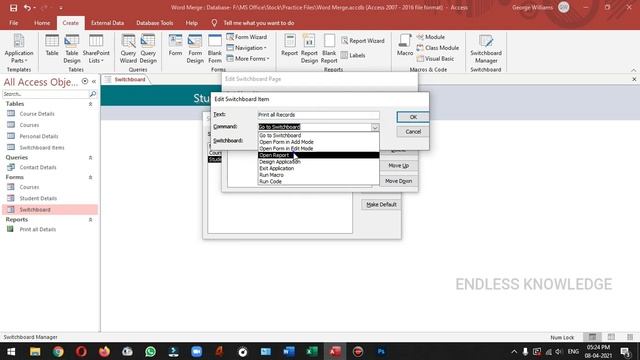The height and width of the screenshot is (360, 640).
Task: Collapse the Tables group in navigation pane
Action: coord(91,104)
